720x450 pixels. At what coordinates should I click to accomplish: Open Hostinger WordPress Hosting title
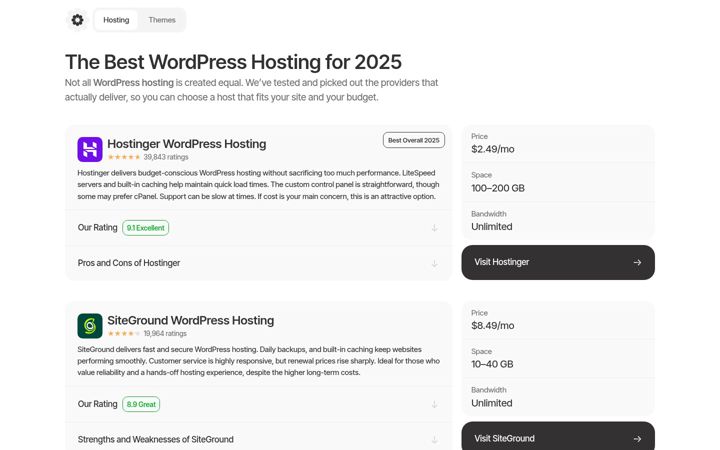(186, 144)
